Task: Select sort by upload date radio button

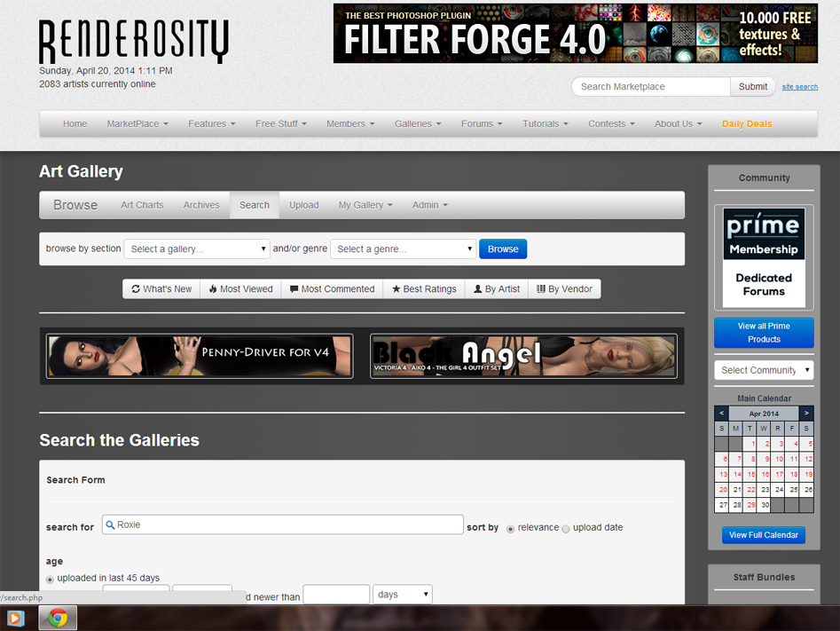Action: coord(566,529)
